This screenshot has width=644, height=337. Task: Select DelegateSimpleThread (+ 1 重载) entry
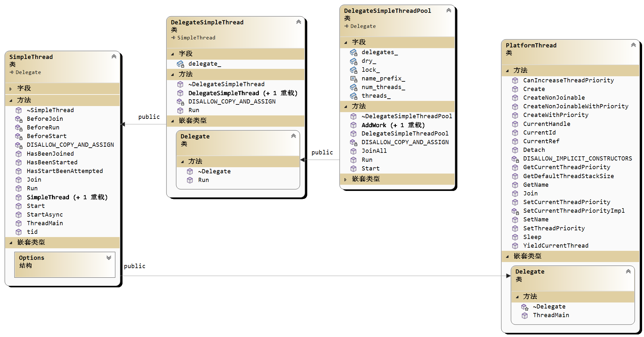coord(243,93)
